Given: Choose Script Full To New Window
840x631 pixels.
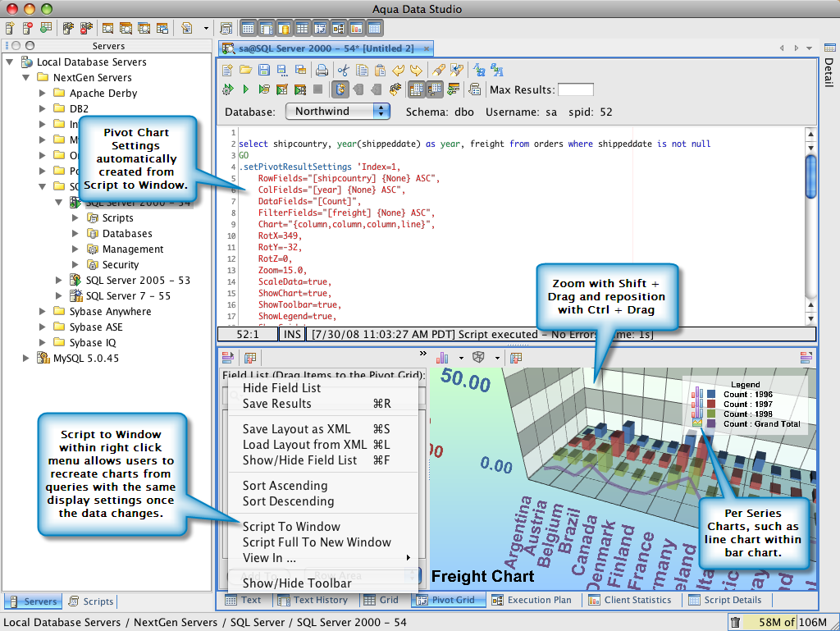Looking at the screenshot, I should click(x=323, y=542).
